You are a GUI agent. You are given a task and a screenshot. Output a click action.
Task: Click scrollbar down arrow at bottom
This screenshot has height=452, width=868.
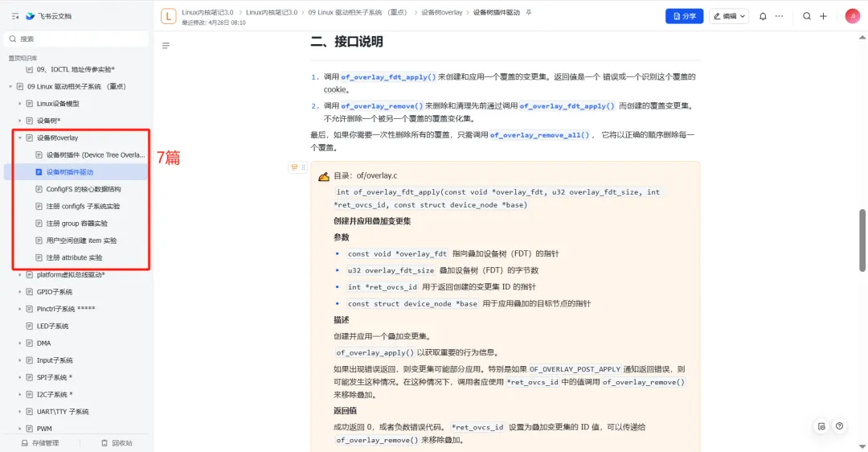(x=862, y=446)
